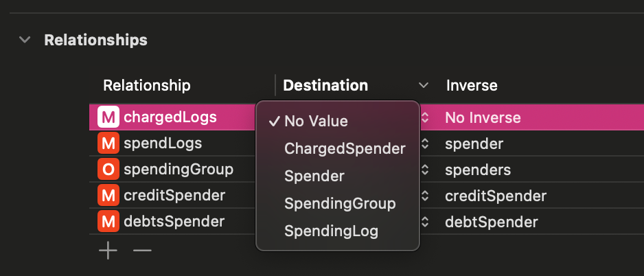Click the Inverse column header
Viewport: 644px width, 276px height.
coord(472,86)
